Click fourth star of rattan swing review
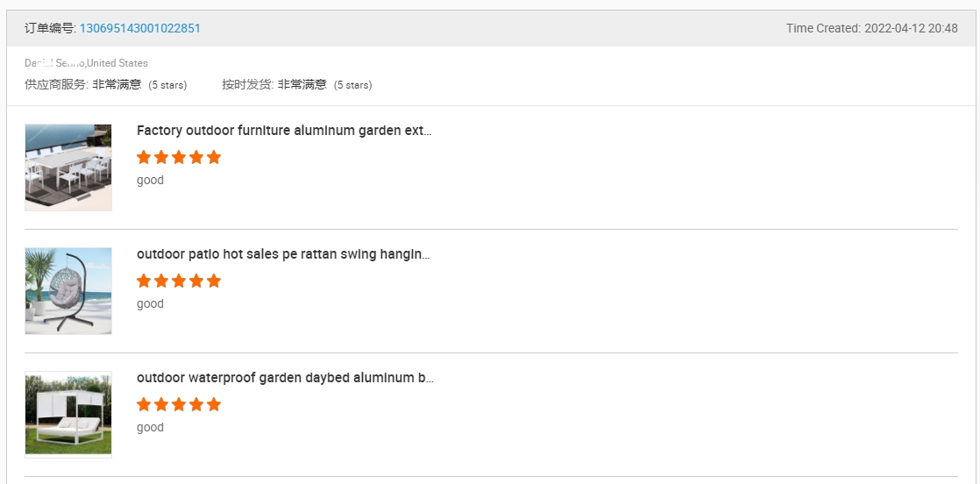The height and width of the screenshot is (484, 980). point(196,281)
